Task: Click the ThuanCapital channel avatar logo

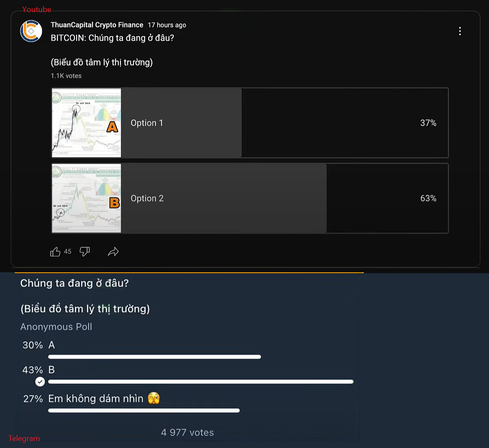Action: tap(31, 31)
